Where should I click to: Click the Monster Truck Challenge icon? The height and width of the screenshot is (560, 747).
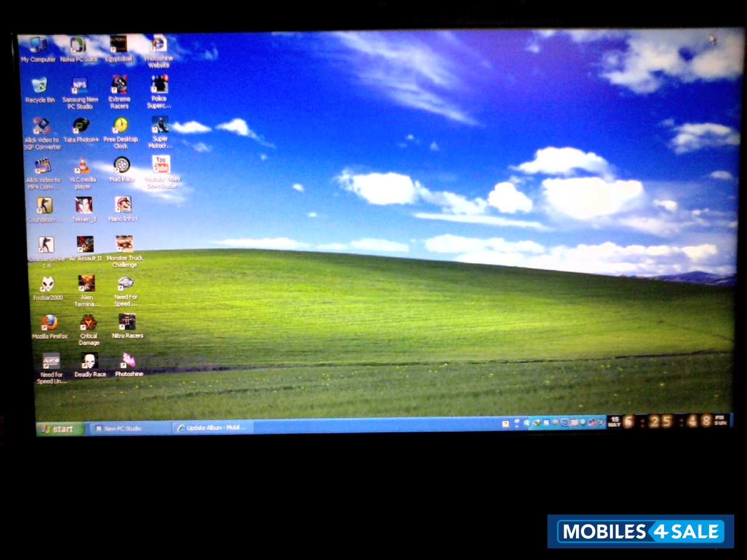click(x=124, y=244)
